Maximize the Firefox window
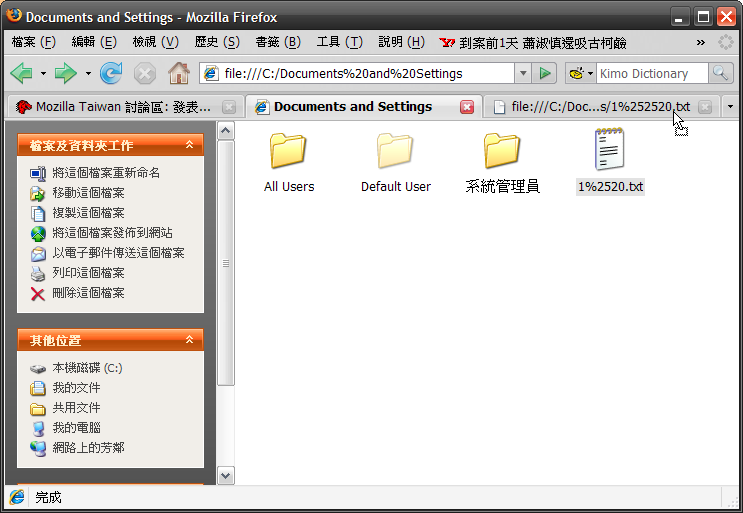 click(x=703, y=18)
